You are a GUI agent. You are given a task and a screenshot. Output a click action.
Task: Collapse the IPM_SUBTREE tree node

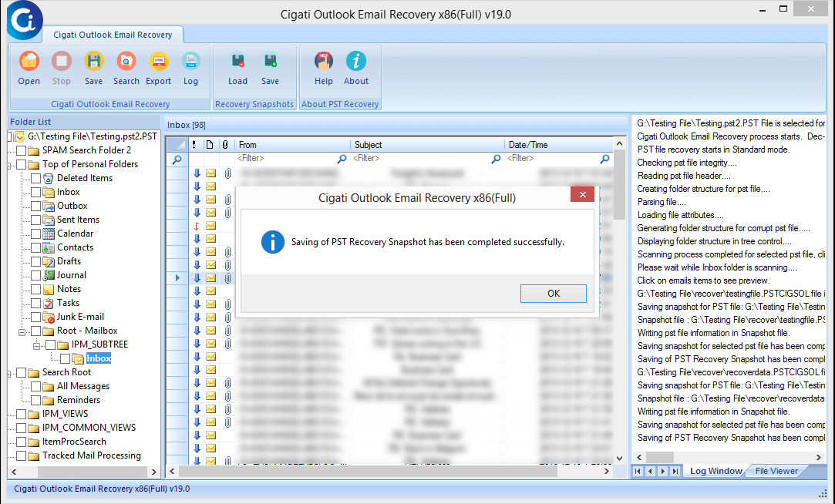tap(36, 346)
